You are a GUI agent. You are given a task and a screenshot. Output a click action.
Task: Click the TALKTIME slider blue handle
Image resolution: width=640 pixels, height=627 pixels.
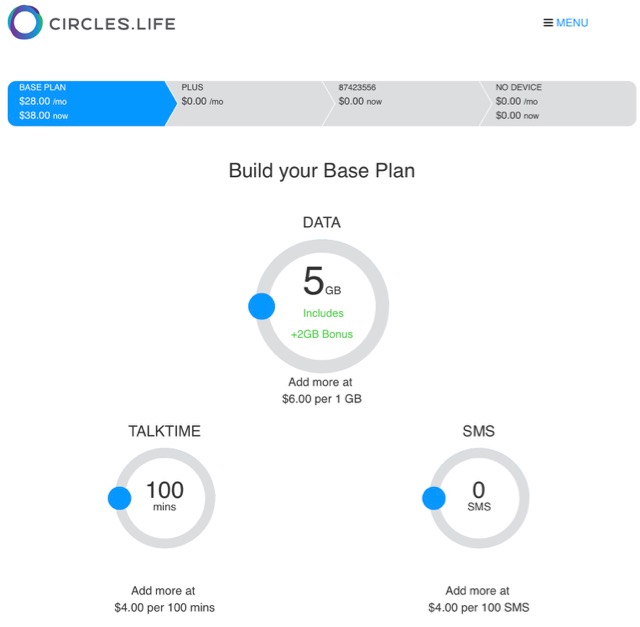coord(120,498)
